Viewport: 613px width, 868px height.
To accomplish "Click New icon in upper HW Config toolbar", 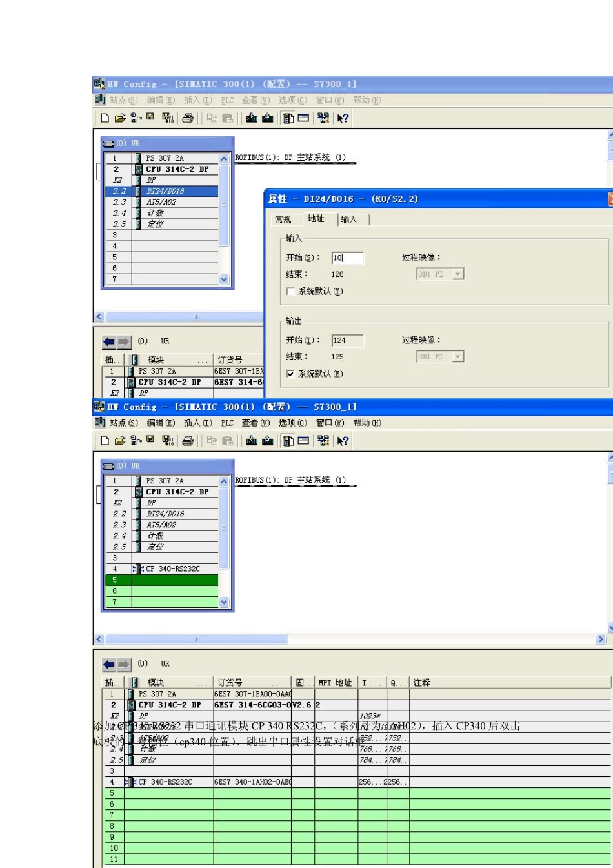I will [x=105, y=118].
